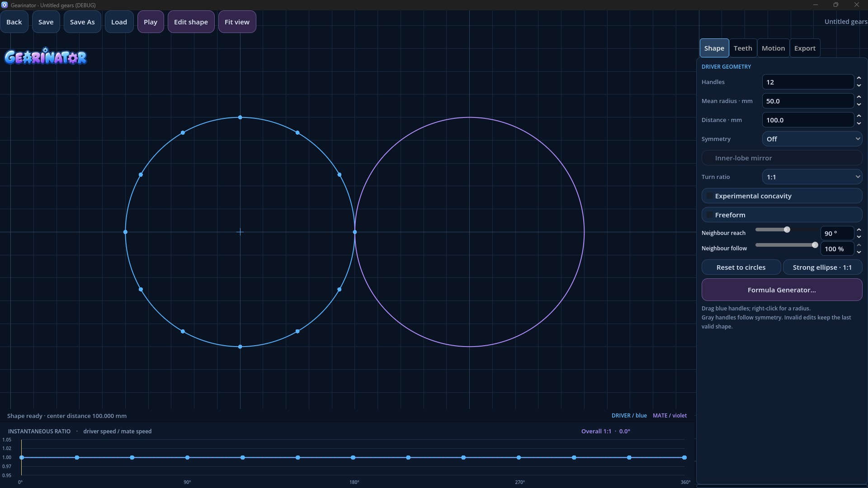This screenshot has width=868, height=488.
Task: Decrease Mean radius with down arrow
Action: [x=859, y=104]
